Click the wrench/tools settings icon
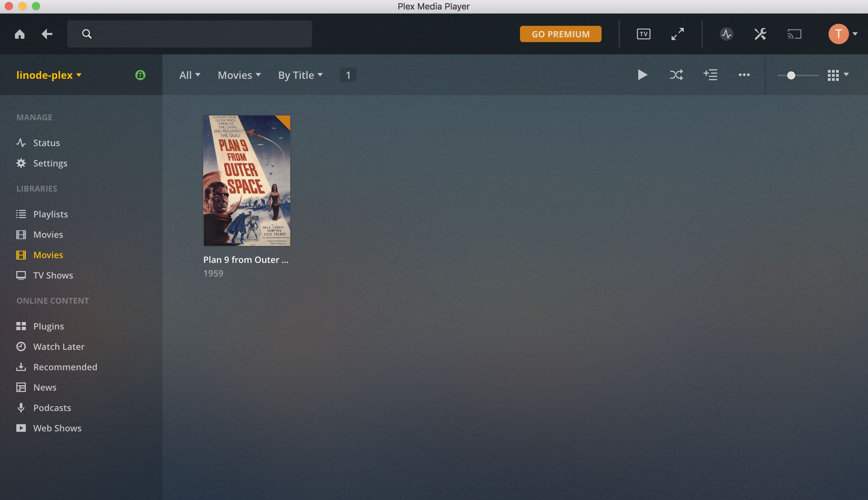Screen dimensions: 868x500 (x=760, y=34)
